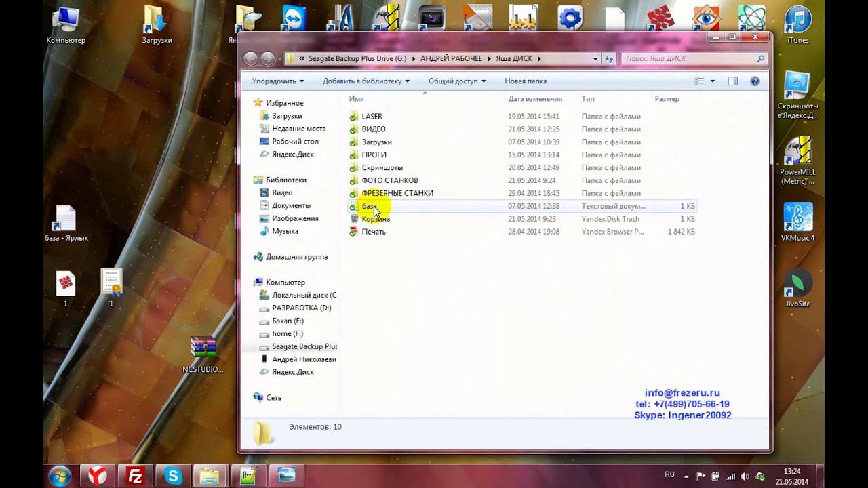Viewport: 868px width, 488px height.
Task: Open the Общий доступ dropdown
Action: point(458,81)
